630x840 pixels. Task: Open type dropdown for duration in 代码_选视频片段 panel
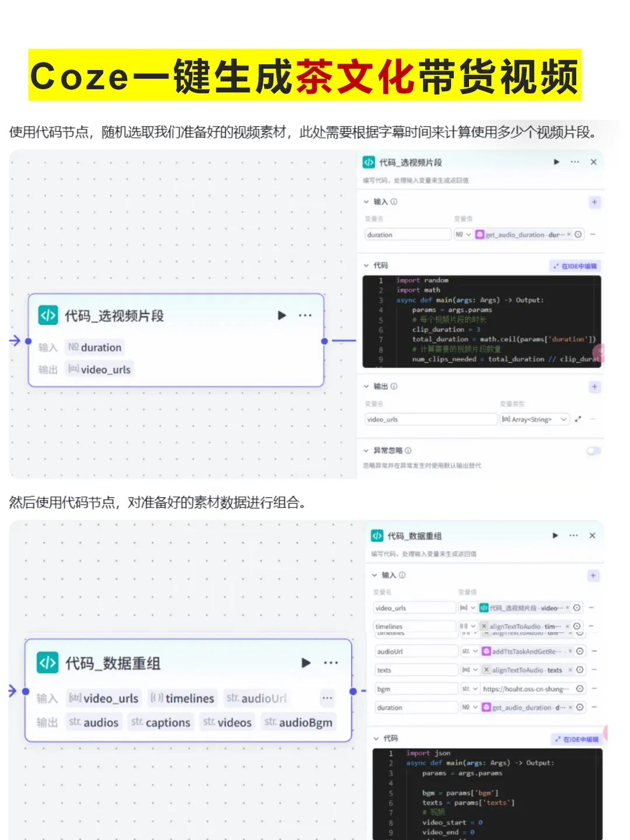(x=463, y=235)
